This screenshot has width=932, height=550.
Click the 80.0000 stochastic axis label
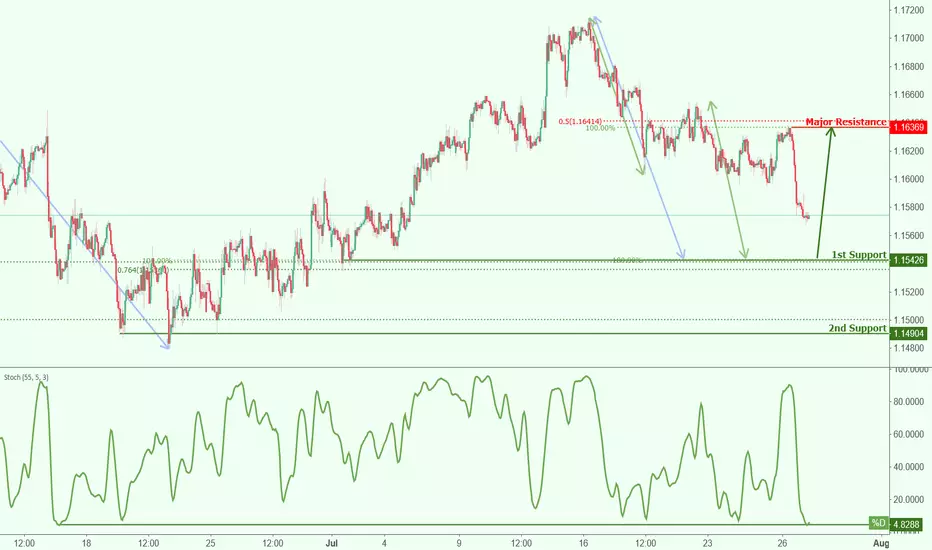[x=909, y=402]
